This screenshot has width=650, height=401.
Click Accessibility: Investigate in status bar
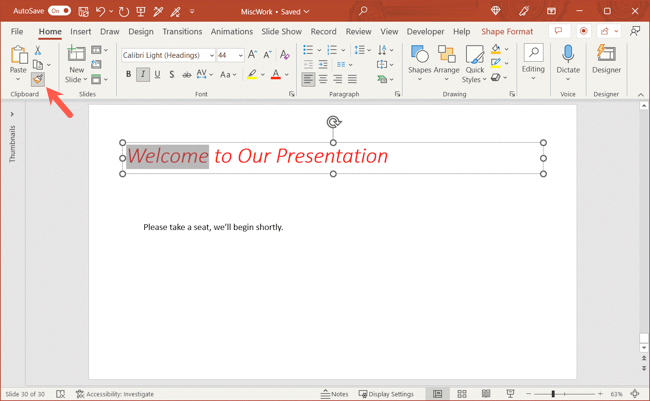(x=114, y=394)
